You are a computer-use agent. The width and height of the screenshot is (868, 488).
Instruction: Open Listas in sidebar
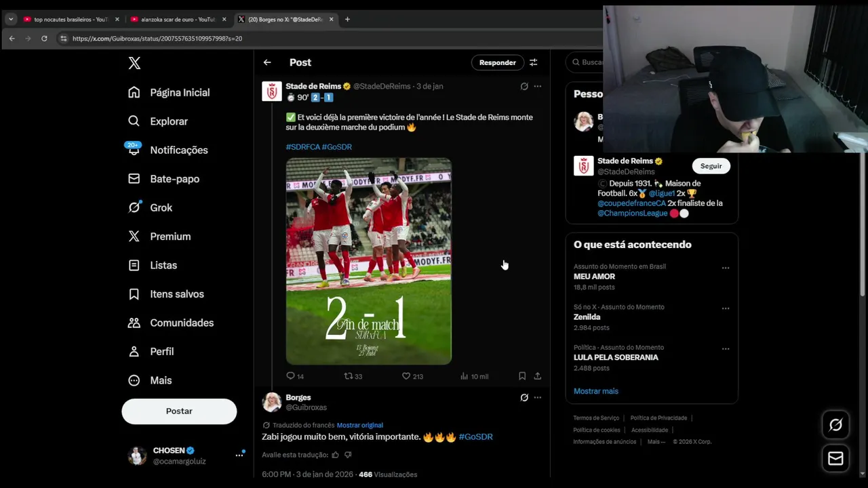point(153,265)
